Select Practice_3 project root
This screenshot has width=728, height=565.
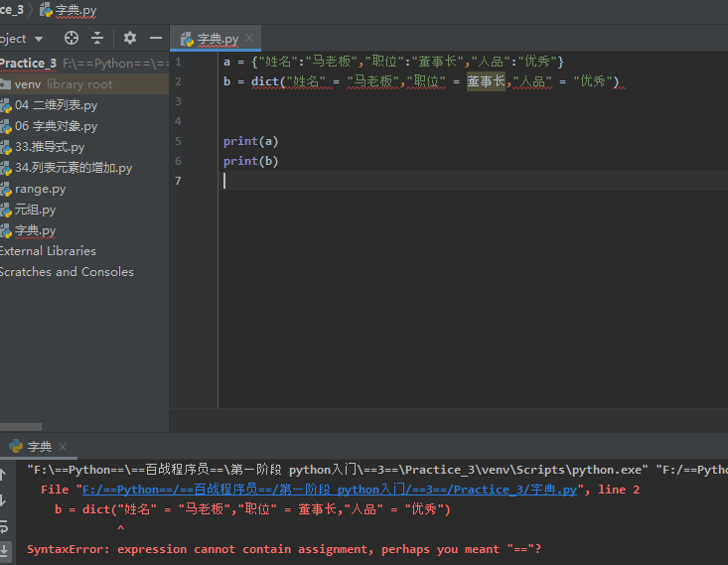coord(29,64)
